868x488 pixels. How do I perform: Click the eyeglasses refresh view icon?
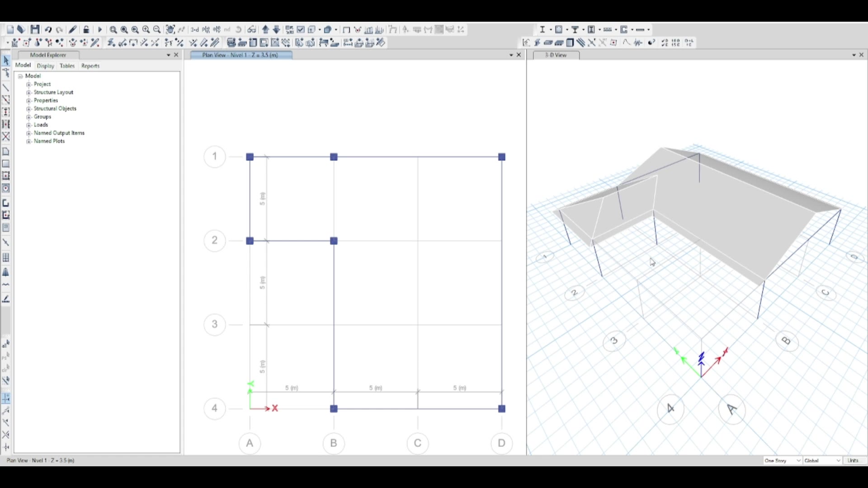tap(252, 30)
